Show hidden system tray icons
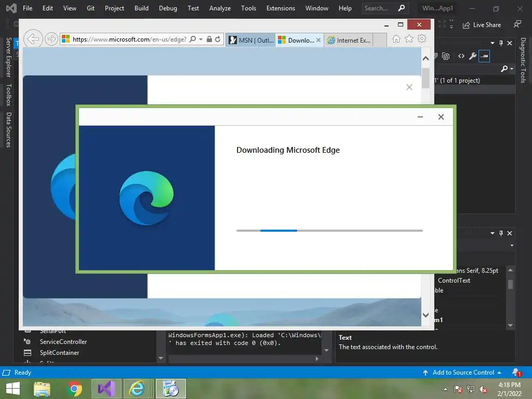The height and width of the screenshot is (399, 532). point(445,389)
